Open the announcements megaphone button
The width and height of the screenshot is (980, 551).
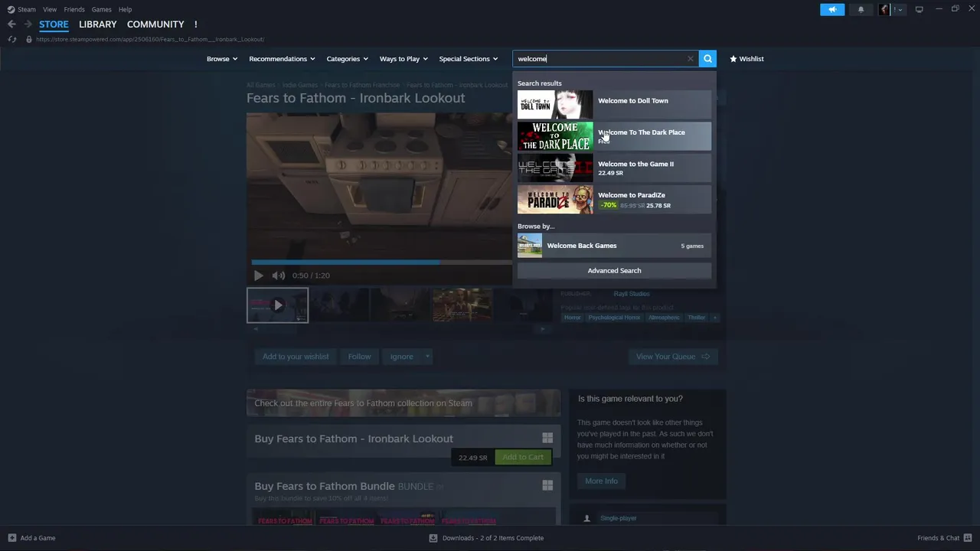(x=832, y=9)
